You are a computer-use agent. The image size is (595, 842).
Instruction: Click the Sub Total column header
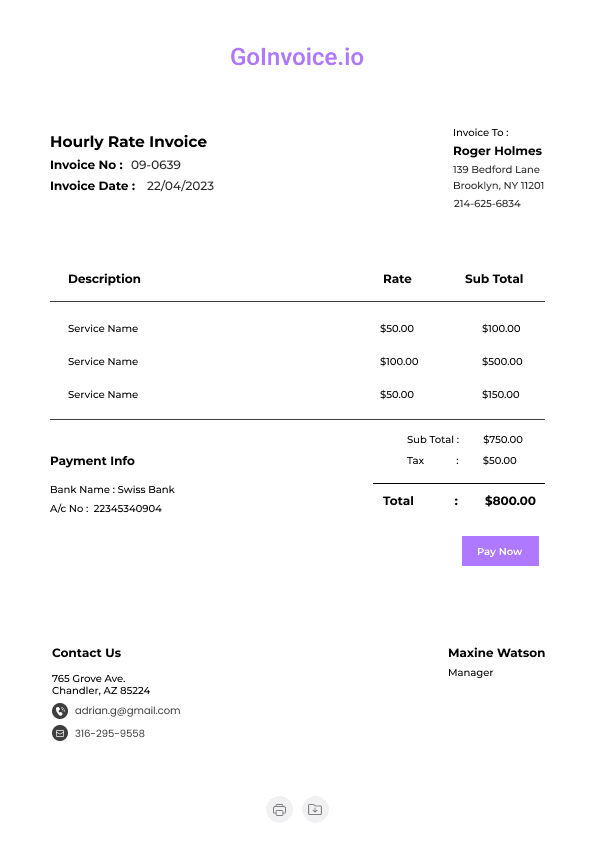[494, 279]
